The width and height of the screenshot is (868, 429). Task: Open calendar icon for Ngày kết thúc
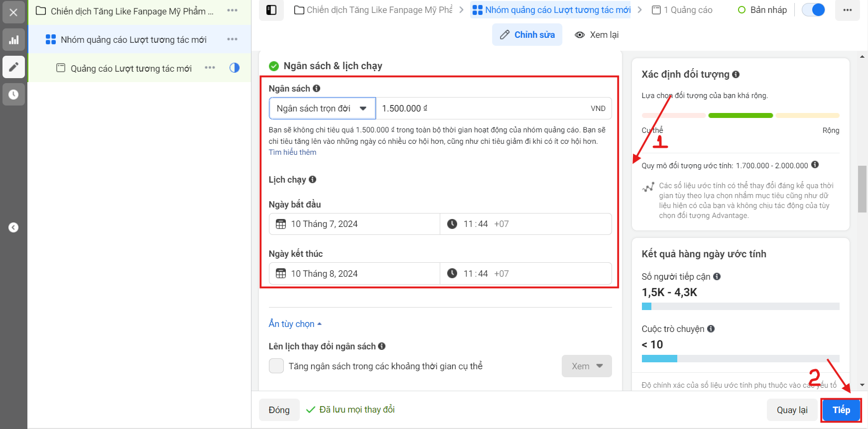(x=281, y=273)
